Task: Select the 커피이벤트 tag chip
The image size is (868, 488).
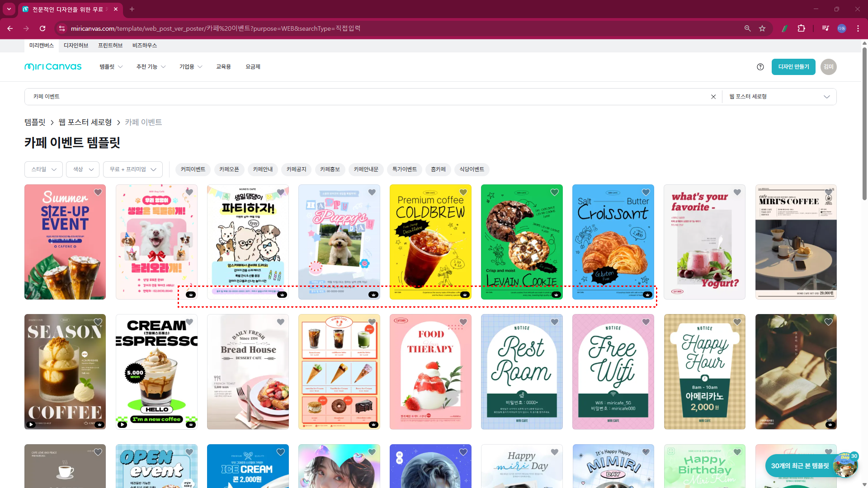Action: click(x=193, y=169)
